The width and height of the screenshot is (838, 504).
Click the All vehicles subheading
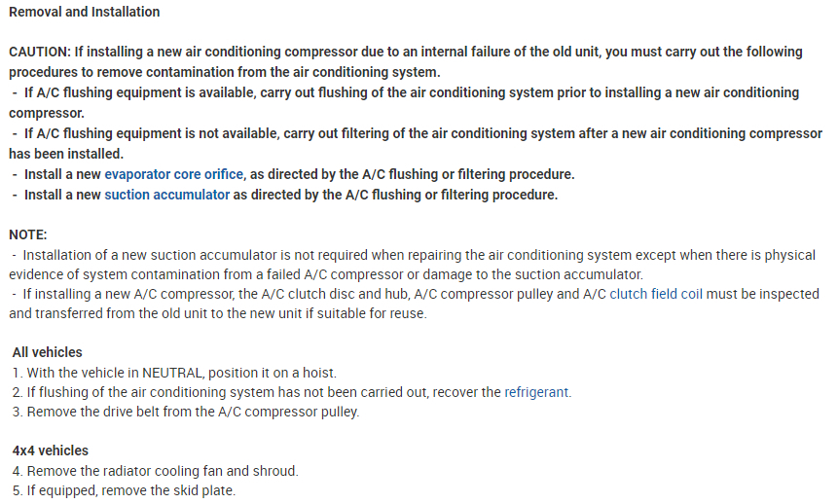pos(47,352)
